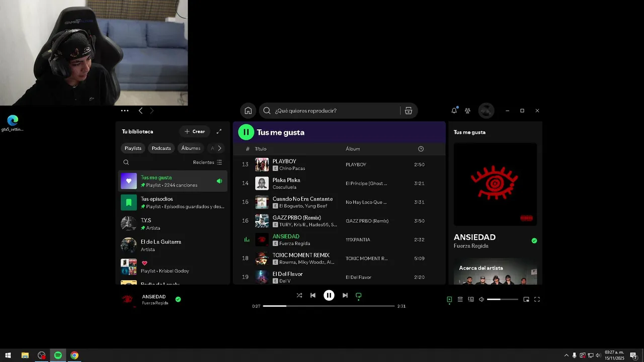Skip to previous track
The height and width of the screenshot is (362, 644).
pos(313,295)
